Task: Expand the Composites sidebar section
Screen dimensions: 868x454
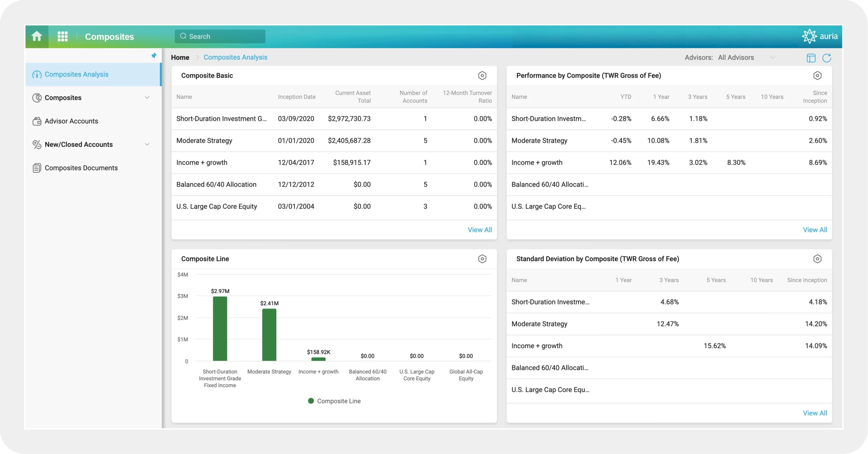Action: (x=147, y=98)
